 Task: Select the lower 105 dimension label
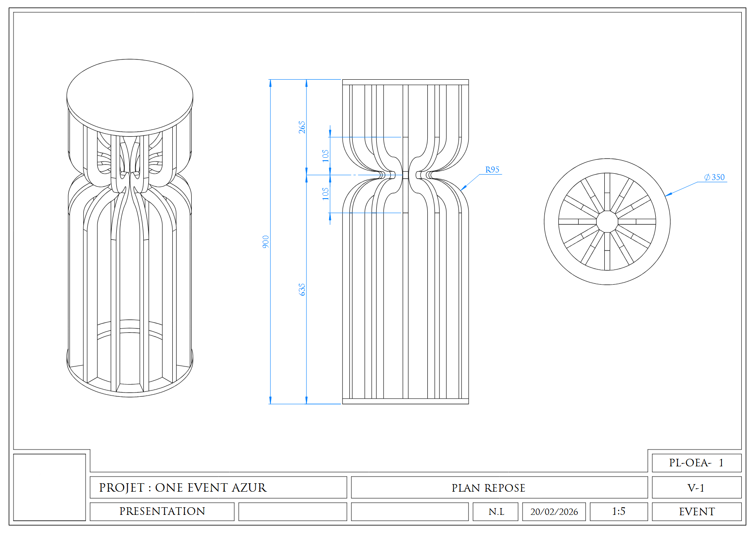point(325,194)
